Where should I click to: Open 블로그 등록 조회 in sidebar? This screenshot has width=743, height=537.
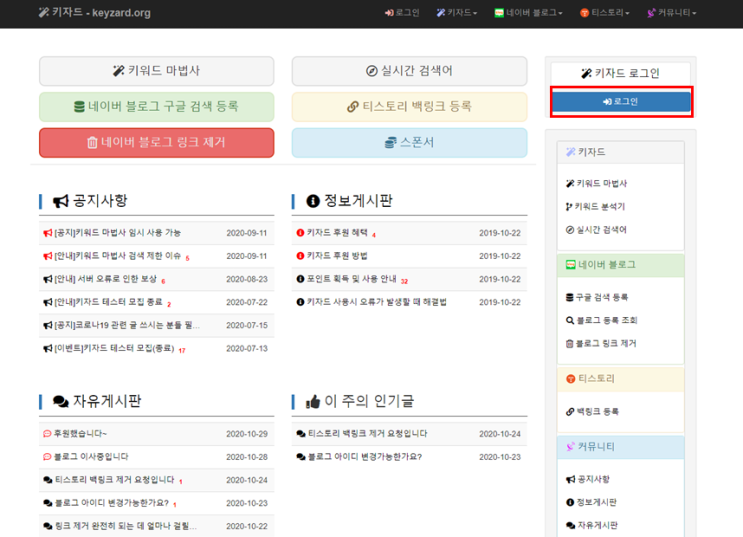(602, 320)
